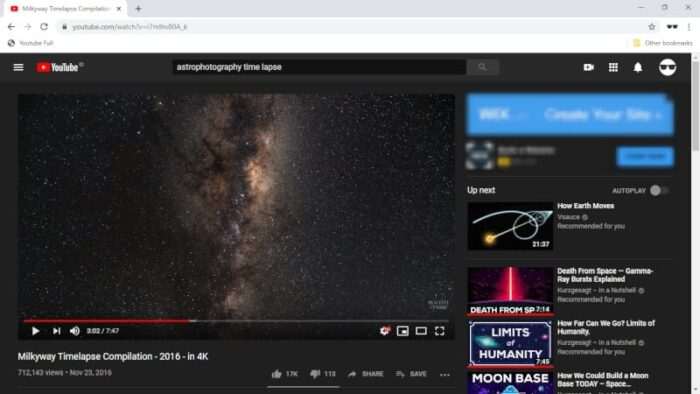Open a new browser tab

coord(138,8)
